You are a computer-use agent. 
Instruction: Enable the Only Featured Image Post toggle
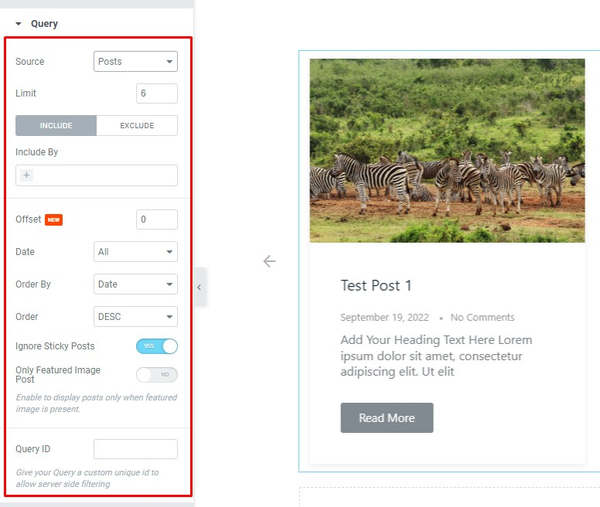point(157,375)
